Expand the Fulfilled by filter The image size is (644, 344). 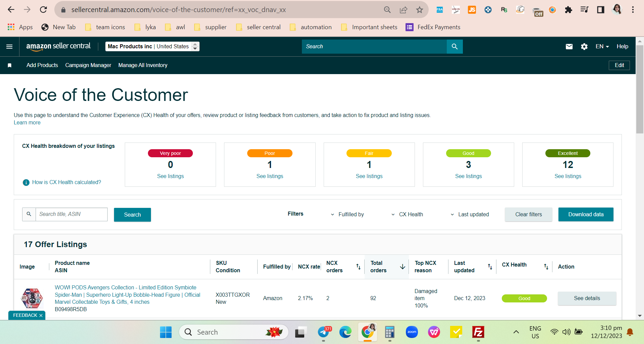click(347, 215)
